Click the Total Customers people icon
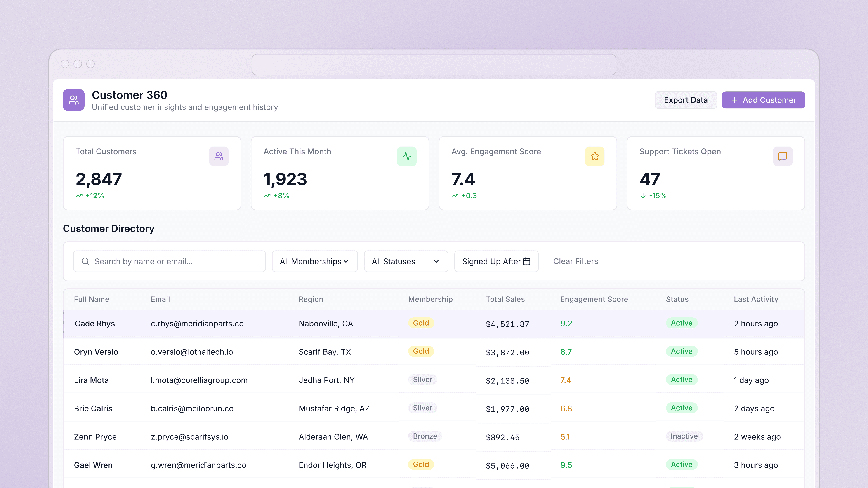Viewport: 868px width, 488px height. coord(219,156)
